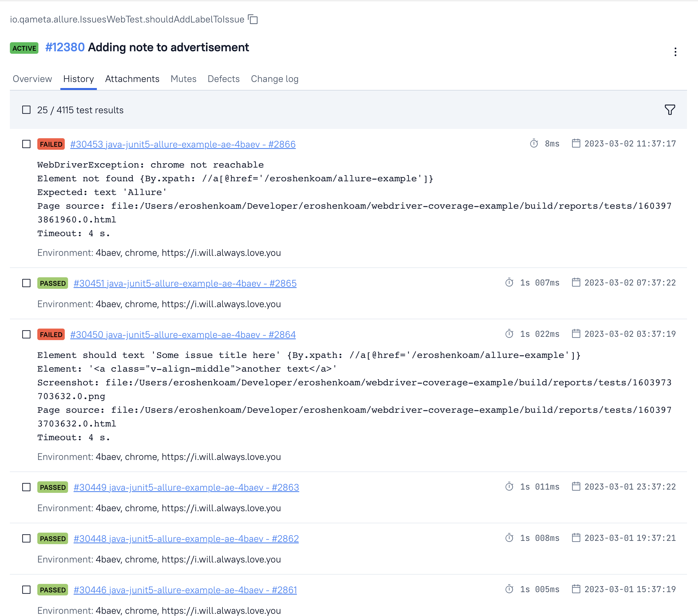Tick the checkbox for result #30449
The height and width of the screenshot is (616, 698).
tap(26, 487)
